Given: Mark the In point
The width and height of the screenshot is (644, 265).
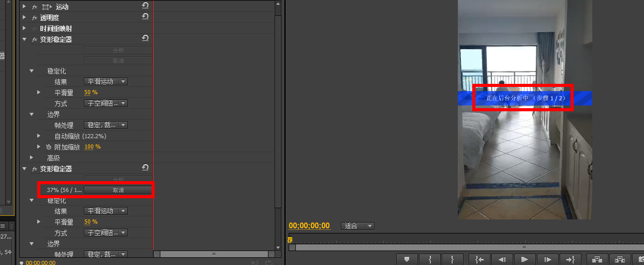Looking at the screenshot, I should 430,259.
